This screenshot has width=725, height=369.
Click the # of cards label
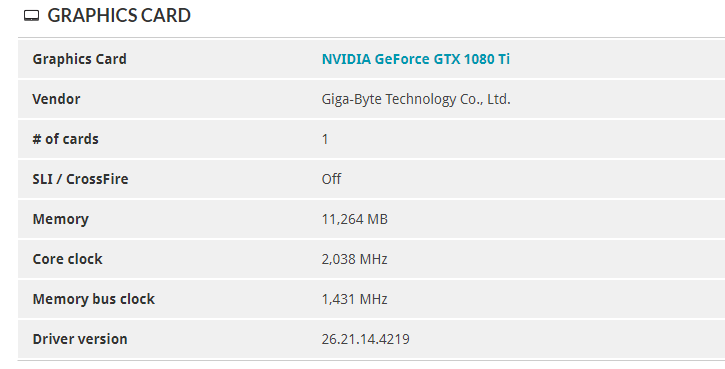tap(65, 139)
